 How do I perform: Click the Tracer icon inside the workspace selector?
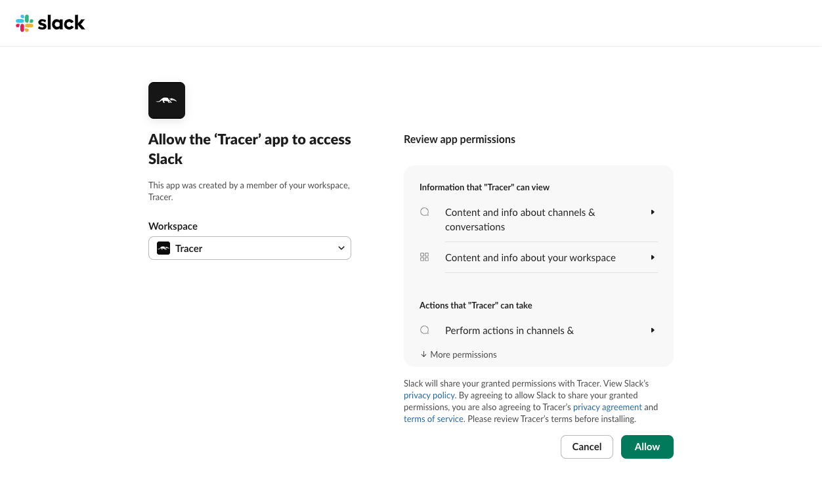pos(163,248)
